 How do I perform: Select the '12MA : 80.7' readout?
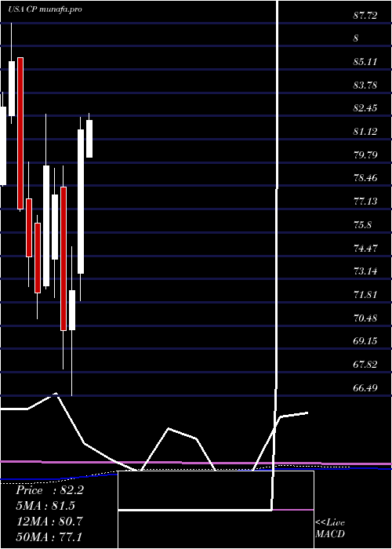[x=49, y=521]
